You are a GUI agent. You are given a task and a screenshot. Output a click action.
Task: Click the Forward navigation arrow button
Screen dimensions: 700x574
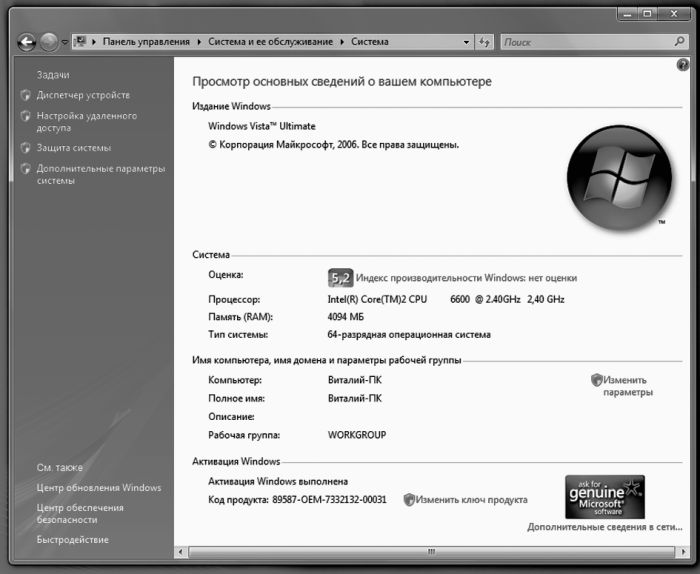click(49, 42)
